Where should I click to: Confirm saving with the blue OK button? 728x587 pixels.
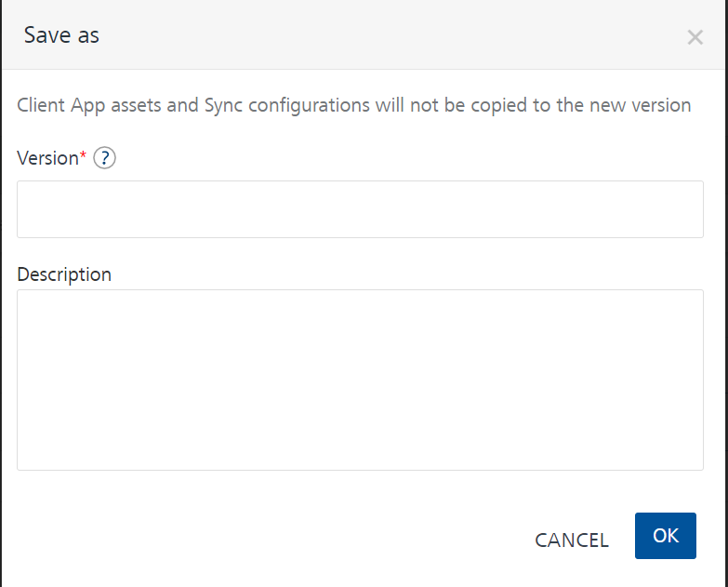pos(666,536)
